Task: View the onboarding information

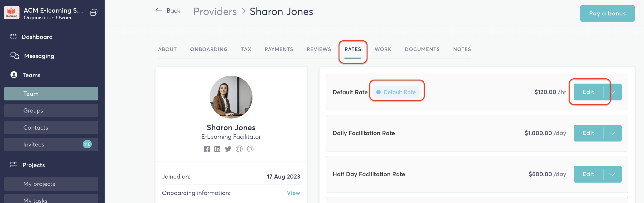Action: [x=293, y=193]
